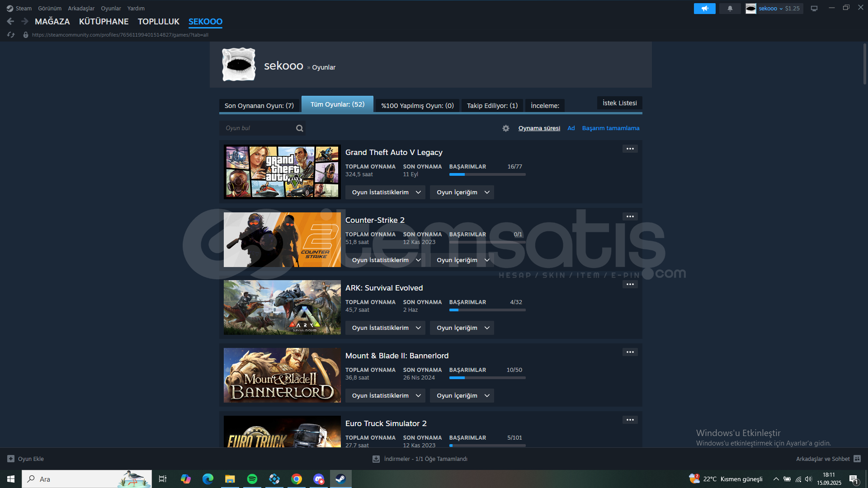Click ARK achievements progress bar

click(x=487, y=310)
